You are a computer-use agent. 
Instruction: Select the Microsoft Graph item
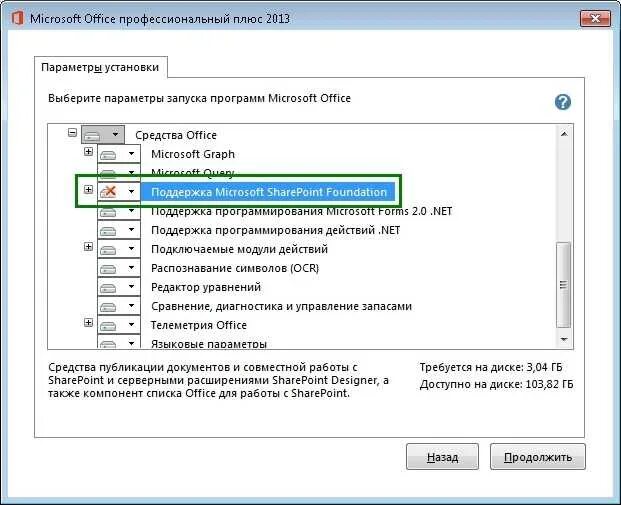(193, 154)
